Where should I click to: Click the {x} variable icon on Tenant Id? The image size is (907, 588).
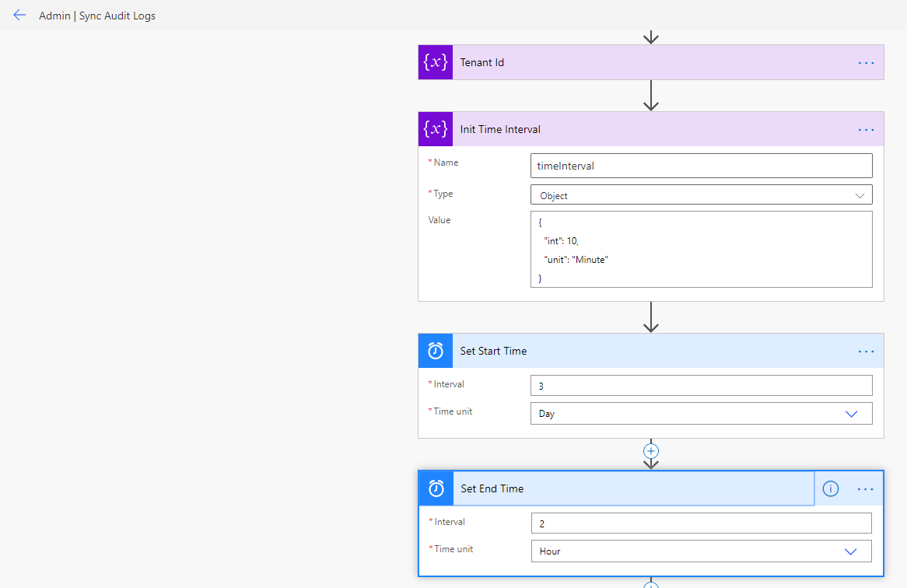[x=435, y=62]
